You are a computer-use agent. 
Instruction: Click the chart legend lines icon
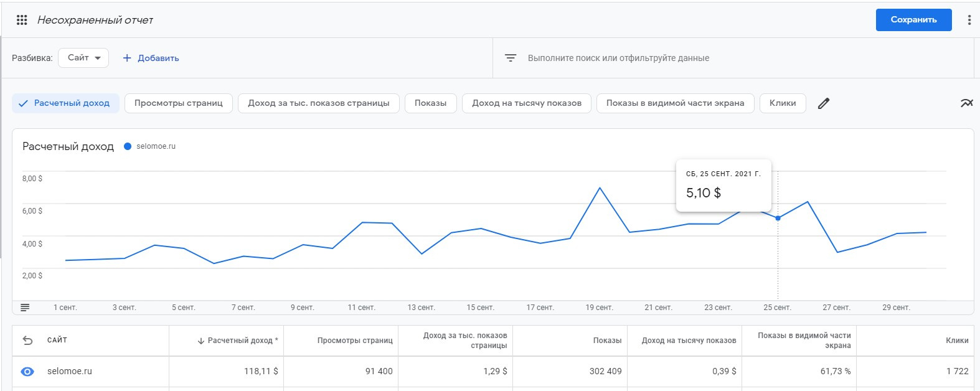pyautogui.click(x=25, y=308)
